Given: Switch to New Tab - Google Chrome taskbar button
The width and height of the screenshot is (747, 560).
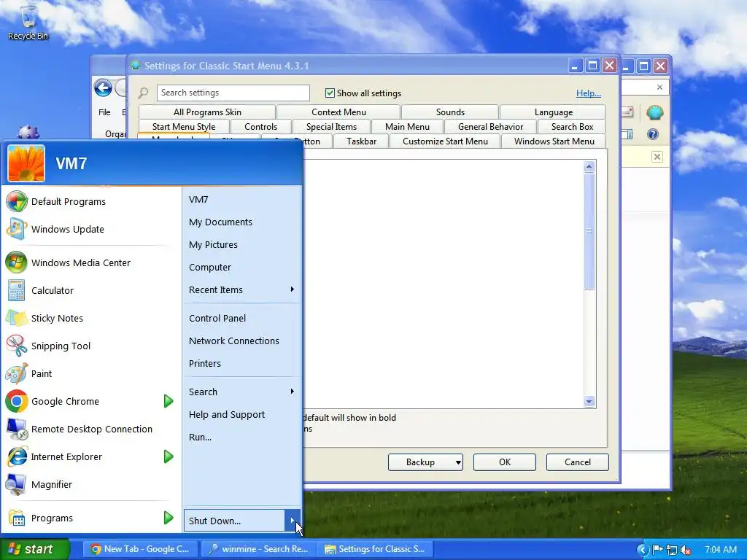Looking at the screenshot, I should pos(141,549).
